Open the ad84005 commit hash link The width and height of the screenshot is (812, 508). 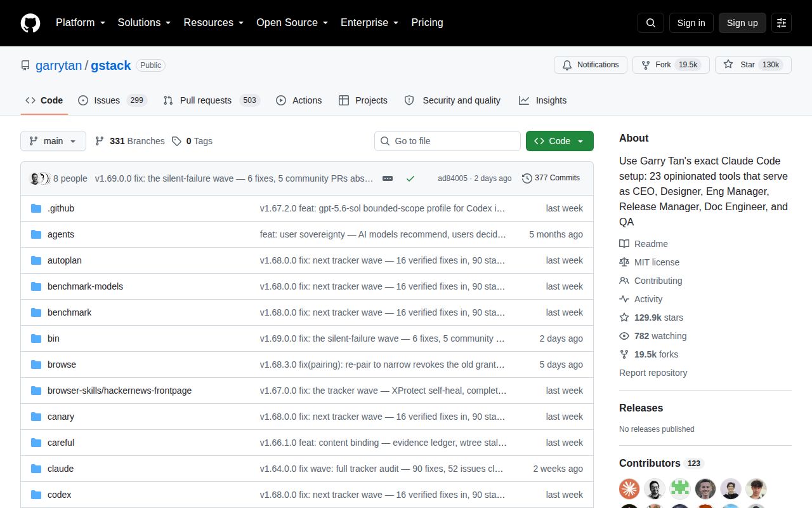(452, 178)
